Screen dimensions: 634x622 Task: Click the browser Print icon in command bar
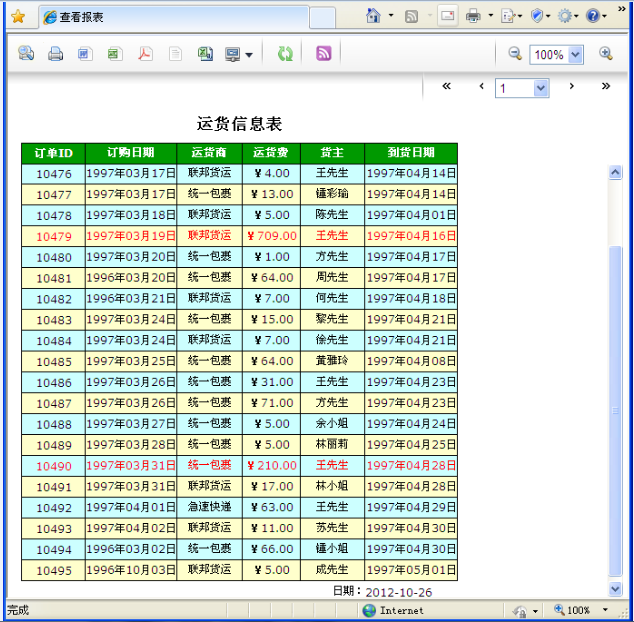point(473,16)
